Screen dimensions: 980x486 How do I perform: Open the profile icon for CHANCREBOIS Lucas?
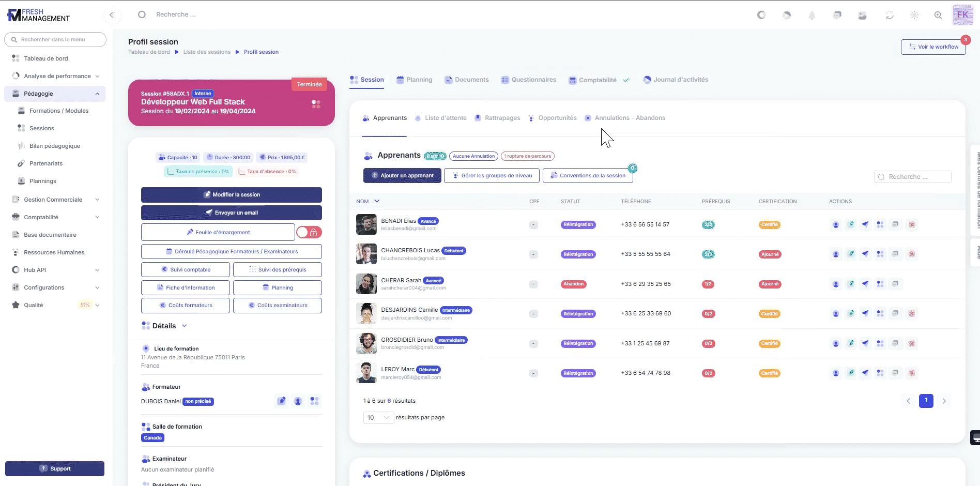point(836,254)
